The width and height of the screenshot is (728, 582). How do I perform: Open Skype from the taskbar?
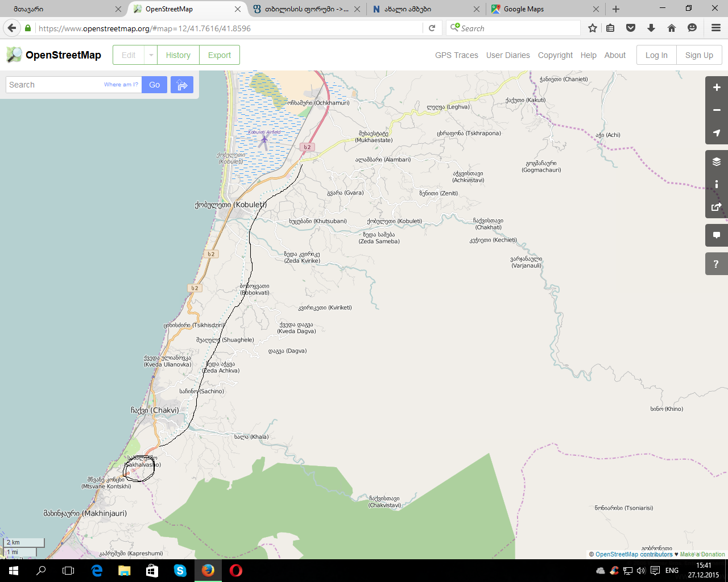click(x=180, y=571)
